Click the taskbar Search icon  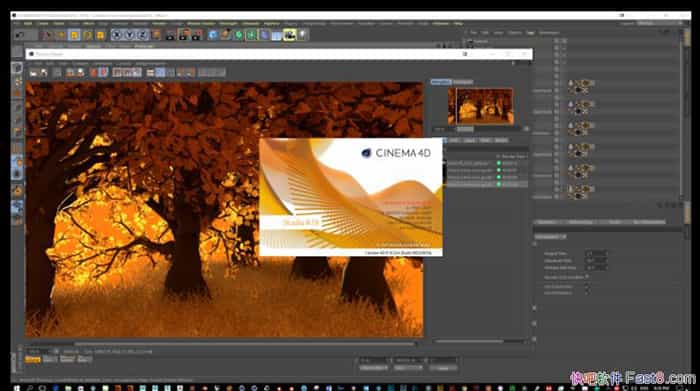click(x=29, y=388)
